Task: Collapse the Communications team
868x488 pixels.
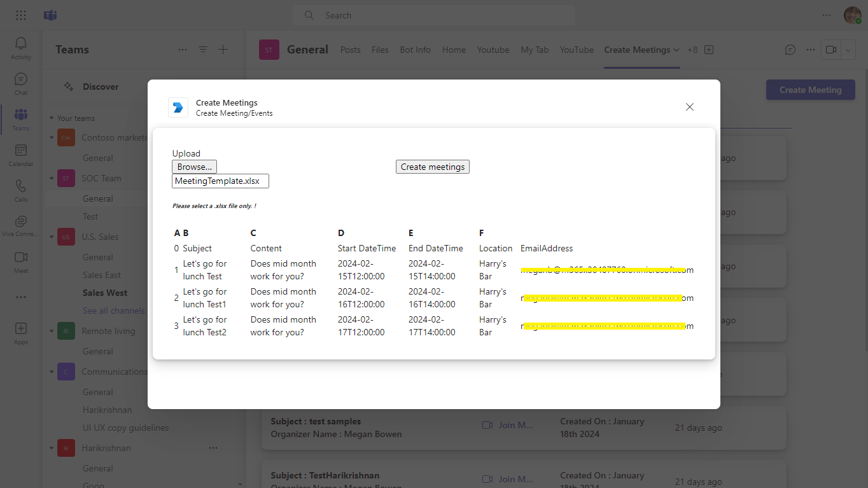Action: 52,372
